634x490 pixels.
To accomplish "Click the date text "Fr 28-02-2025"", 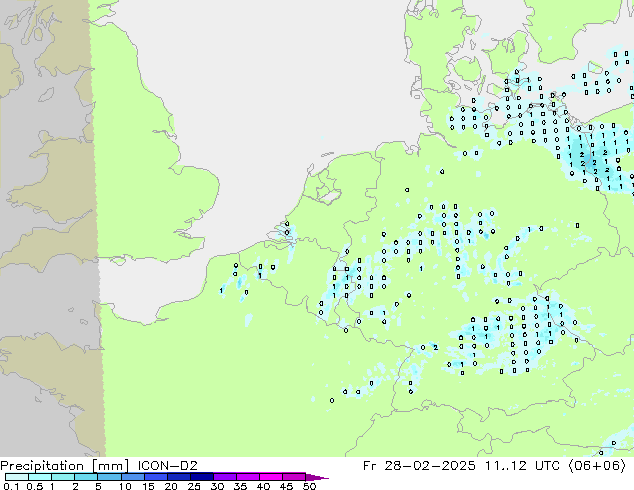I will 419,466.
